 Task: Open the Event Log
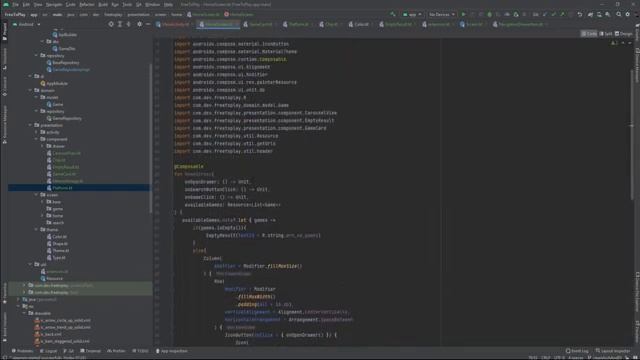(x=577, y=351)
